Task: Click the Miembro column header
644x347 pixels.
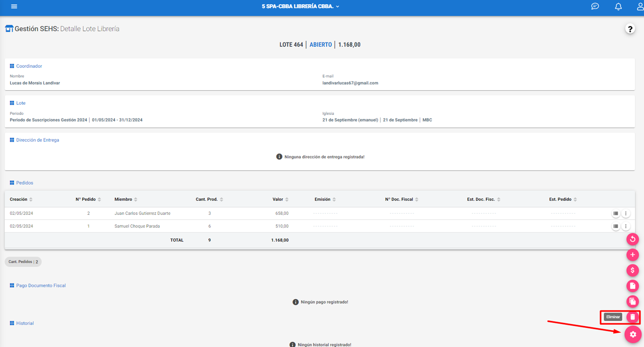Action: coord(123,200)
